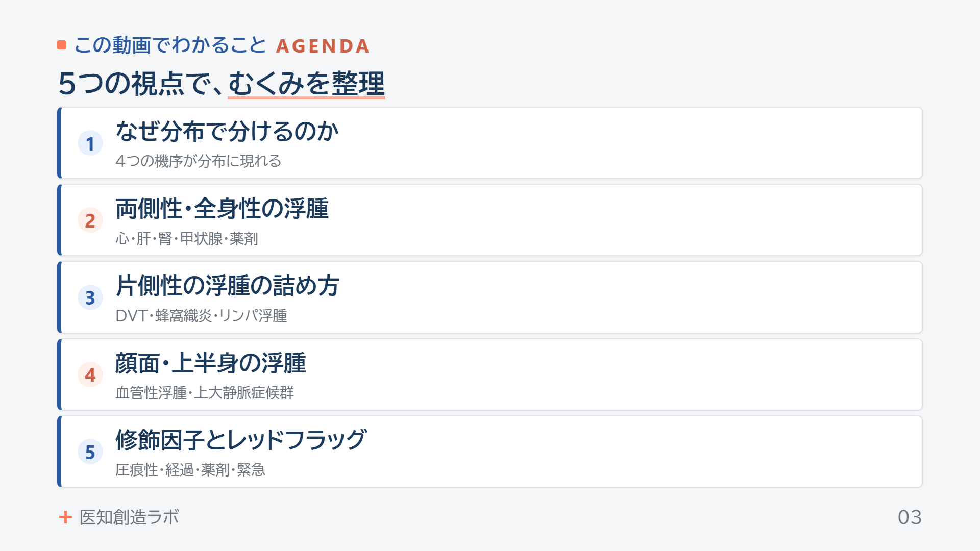Click the orange number 4 circle badge

click(x=90, y=375)
